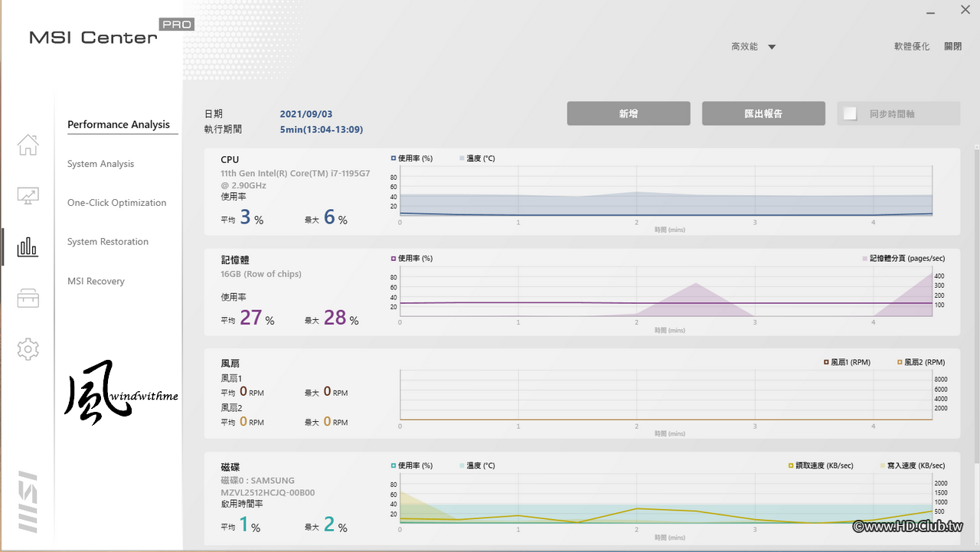The height and width of the screenshot is (552, 980).
Task: Toggle the 同步時間軸 checkbox
Action: tap(850, 113)
